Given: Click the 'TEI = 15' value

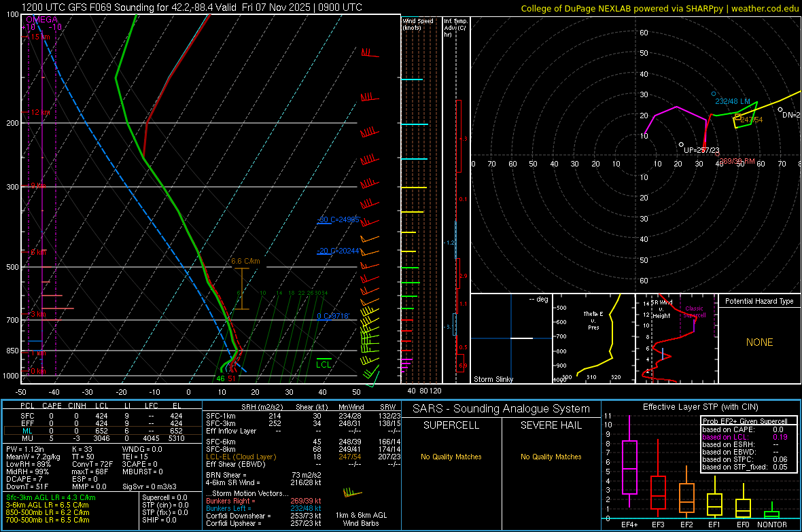Looking at the screenshot, I should pyautogui.click(x=135, y=457).
